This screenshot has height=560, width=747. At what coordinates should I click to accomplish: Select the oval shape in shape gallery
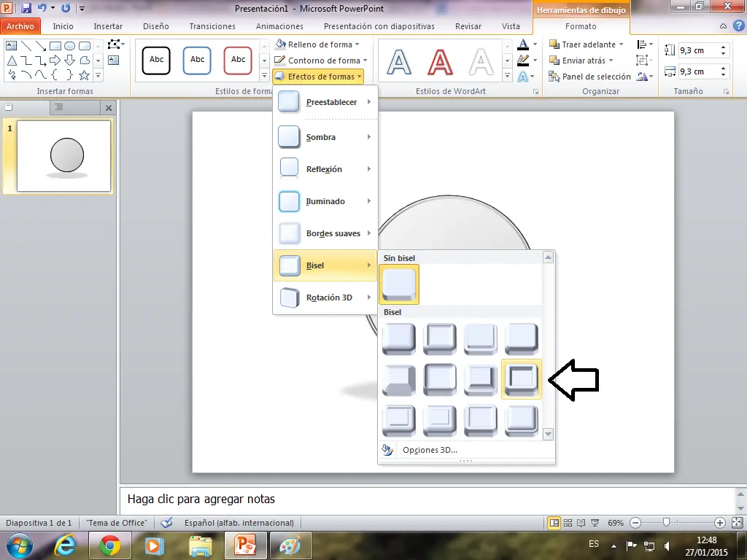(x=69, y=46)
